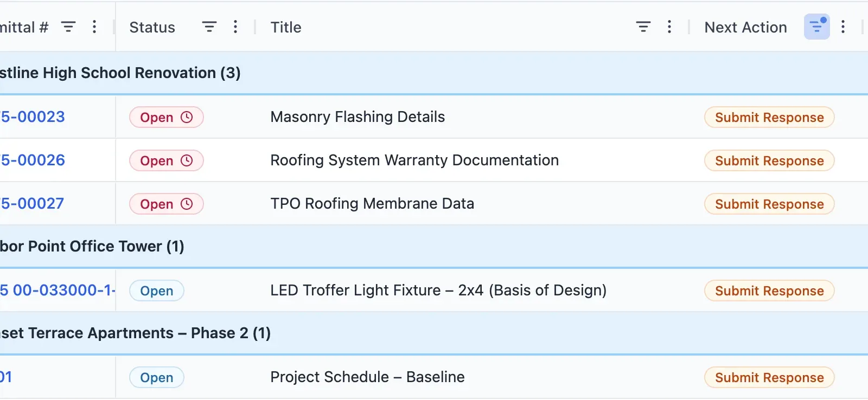Open the Next Action column kebab menu
Viewport: 868px width, 400px height.
coord(843,27)
